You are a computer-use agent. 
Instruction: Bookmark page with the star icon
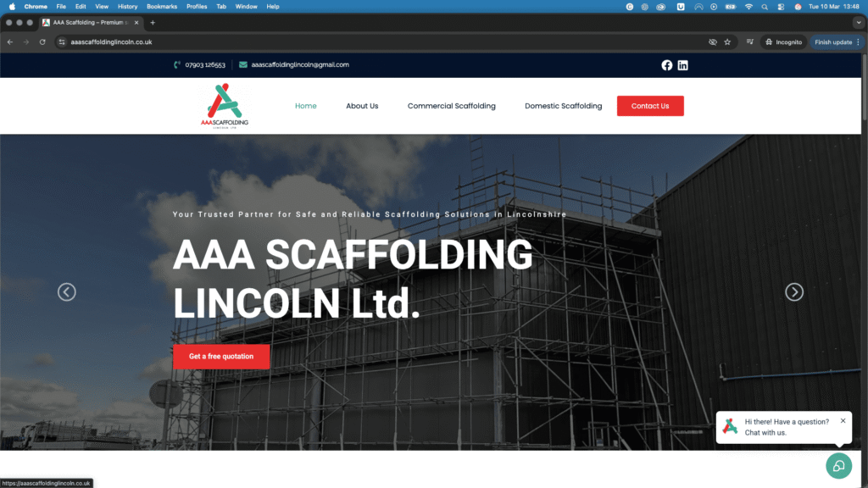coord(727,42)
